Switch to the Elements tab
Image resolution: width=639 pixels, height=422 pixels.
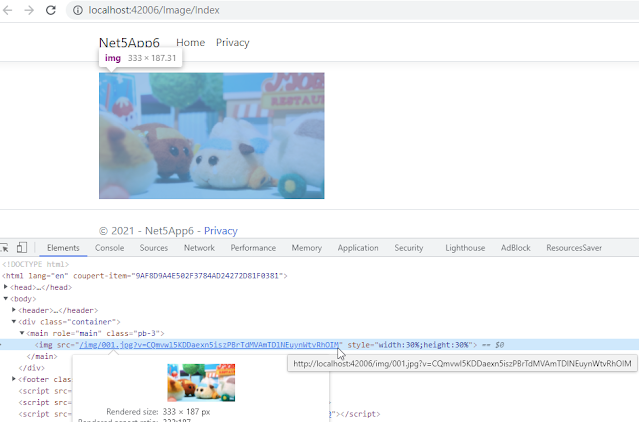[x=63, y=248]
